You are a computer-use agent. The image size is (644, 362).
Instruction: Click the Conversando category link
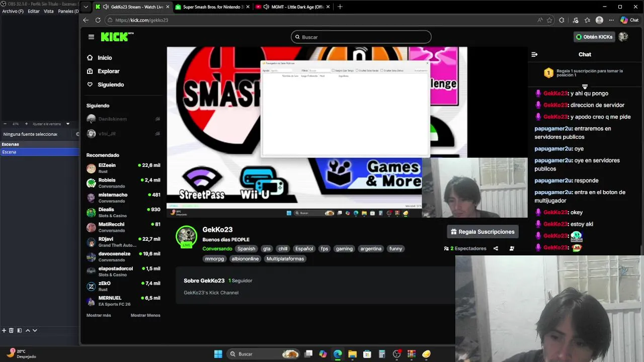(x=217, y=249)
